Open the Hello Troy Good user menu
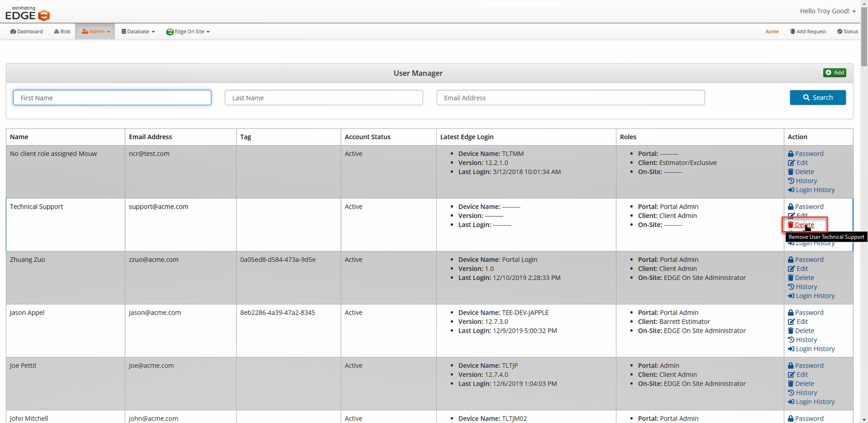Viewport: 868px width, 423px height. (827, 11)
